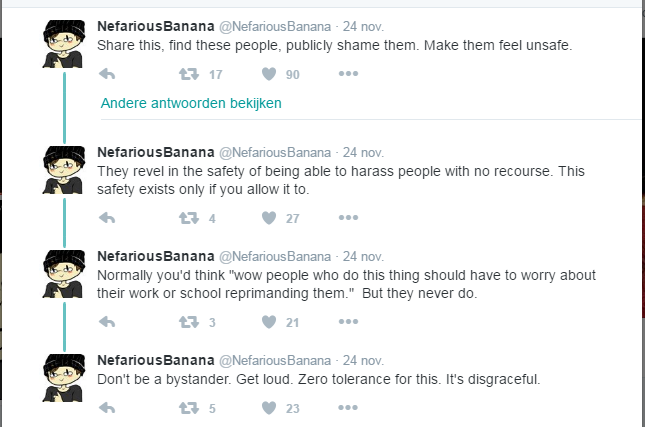Open the 24 nov. timestamp of second tweet
The height and width of the screenshot is (427, 645).
pos(363,153)
